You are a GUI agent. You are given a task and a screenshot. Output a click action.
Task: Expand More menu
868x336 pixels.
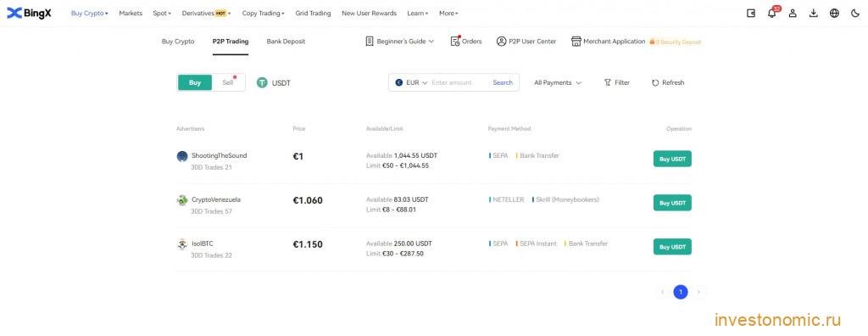pyautogui.click(x=448, y=14)
